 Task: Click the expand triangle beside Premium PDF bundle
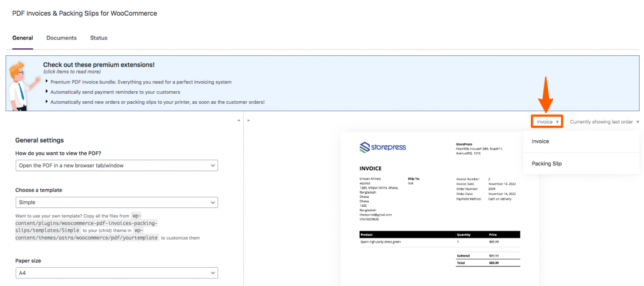pos(47,82)
